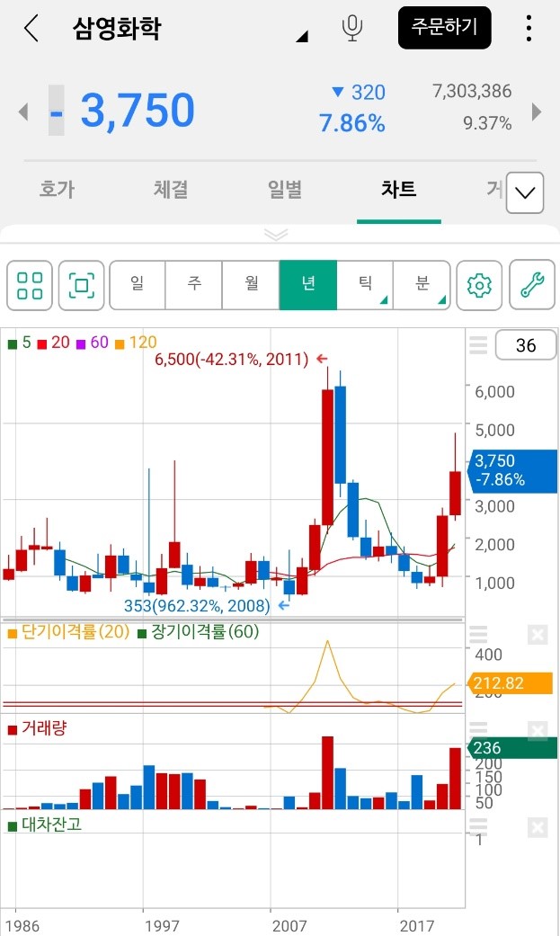The image size is (560, 936).
Task: Tap the green 236 volume value tag
Action: 513,748
